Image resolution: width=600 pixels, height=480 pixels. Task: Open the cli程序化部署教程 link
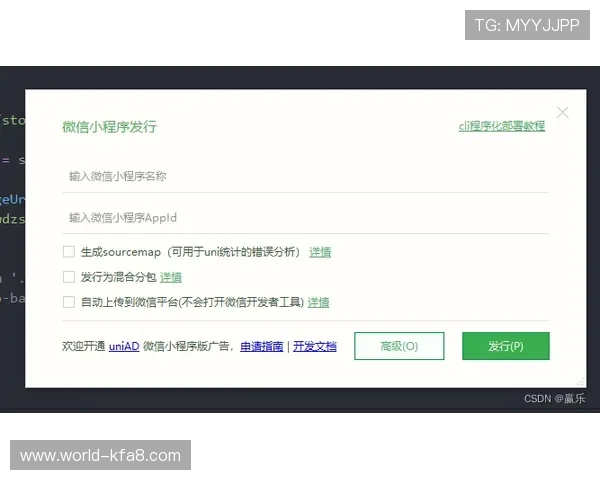coord(502,126)
